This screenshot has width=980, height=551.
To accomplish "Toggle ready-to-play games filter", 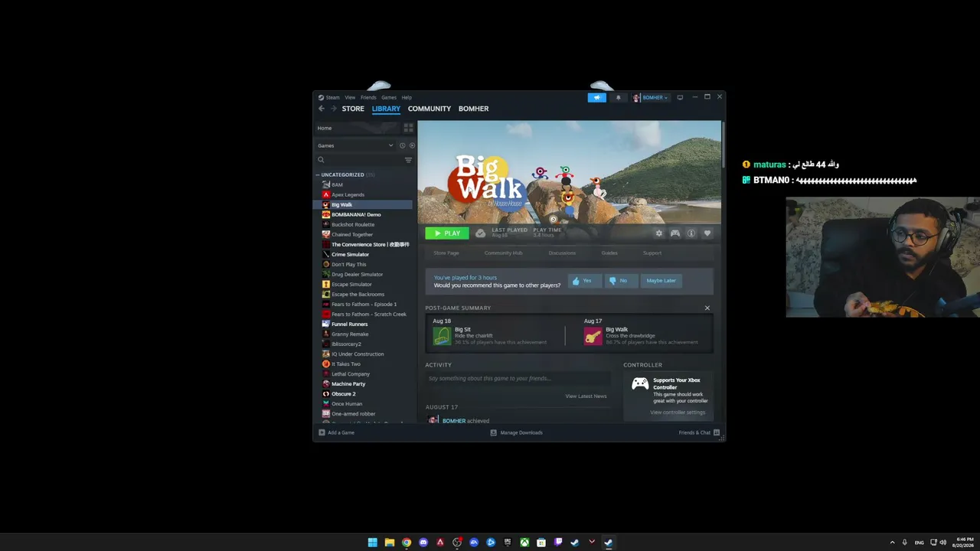I will [x=412, y=145].
